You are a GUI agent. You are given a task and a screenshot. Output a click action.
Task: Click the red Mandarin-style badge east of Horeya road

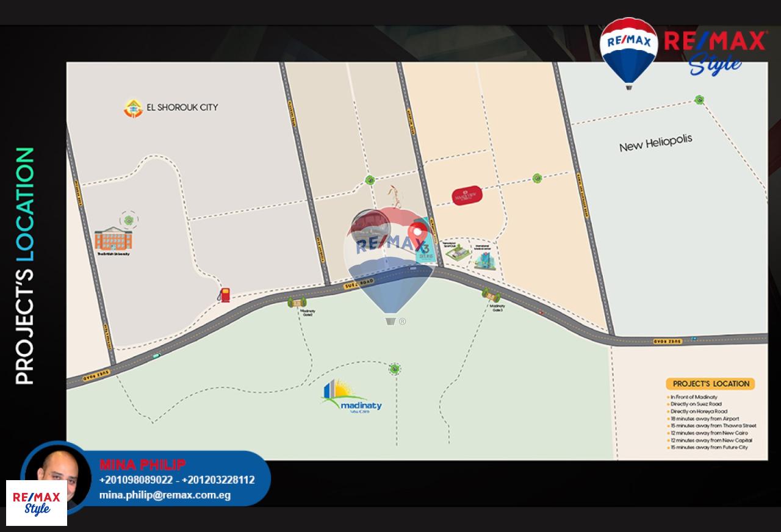(467, 195)
